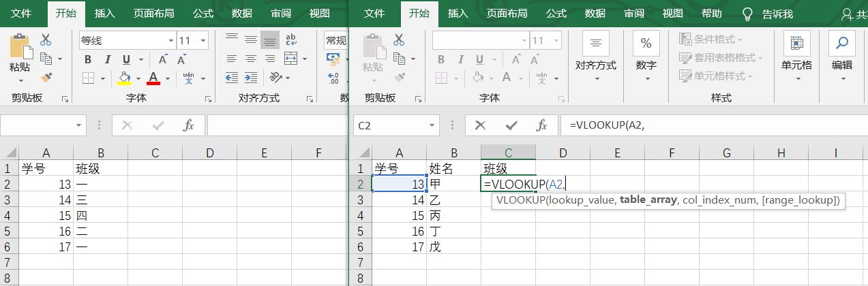The image size is (868, 286).
Task: Click wrap text icon in left window
Action: coord(291,39)
